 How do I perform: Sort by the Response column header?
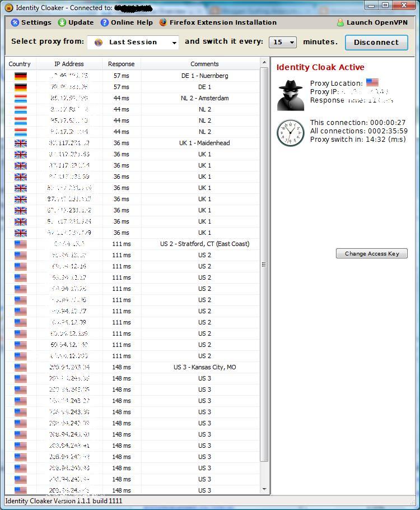point(122,64)
